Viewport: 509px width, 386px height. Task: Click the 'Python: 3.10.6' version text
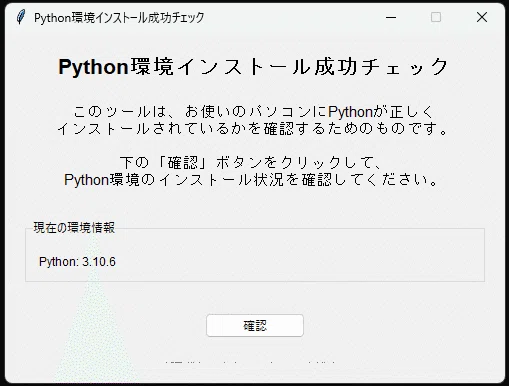[77, 262]
